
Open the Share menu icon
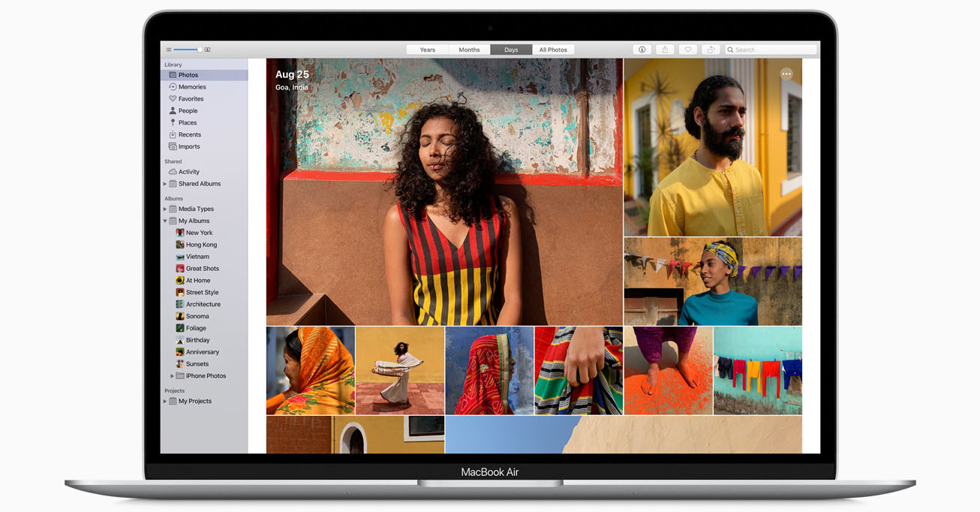[665, 50]
